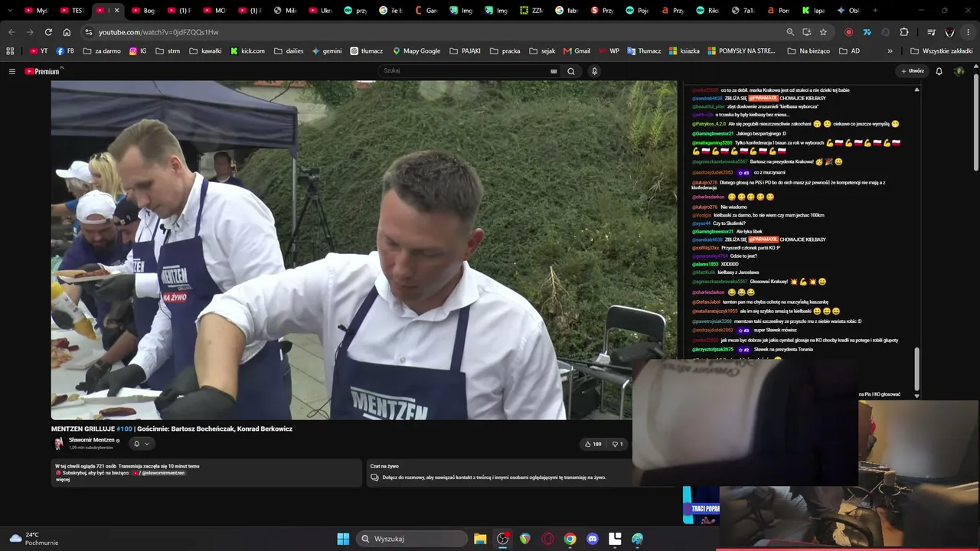
Task: Select chat message 'kiełbasy z Jarosława'
Action: [738, 272]
